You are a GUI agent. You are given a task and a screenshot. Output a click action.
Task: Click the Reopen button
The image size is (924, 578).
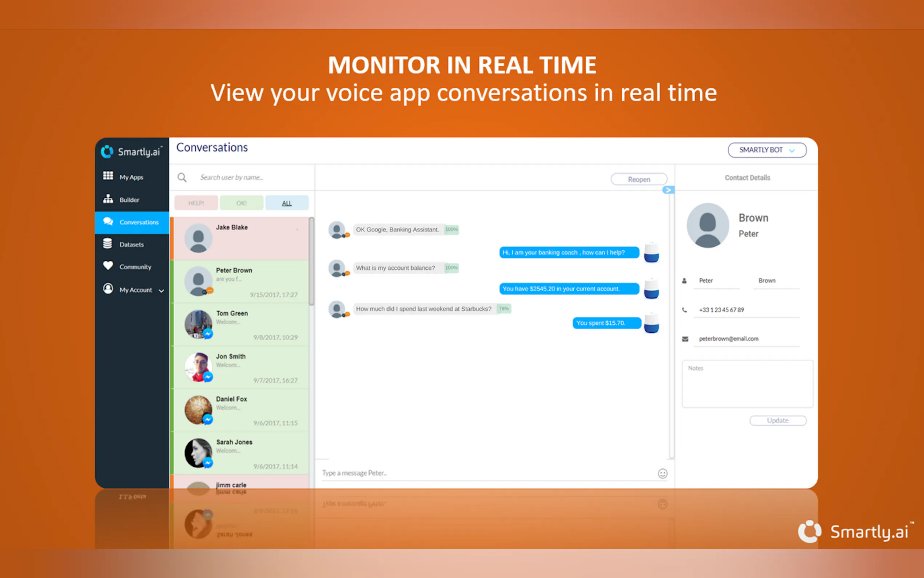(x=639, y=179)
